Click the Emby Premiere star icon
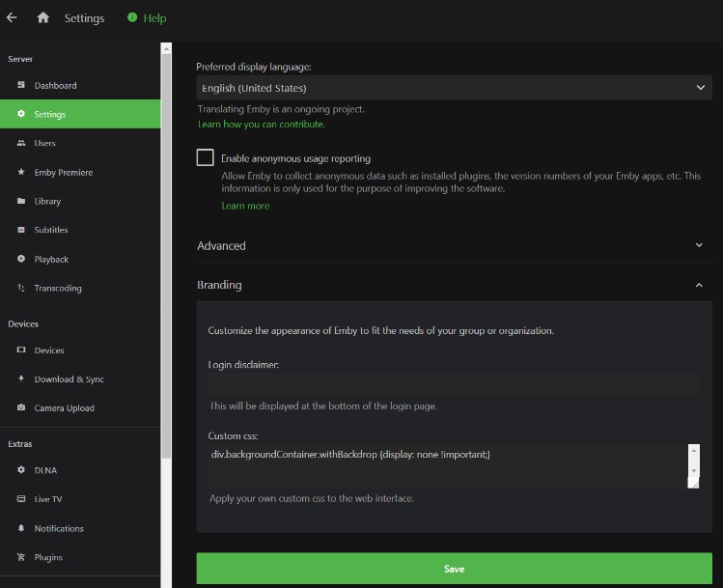723x588 pixels. (x=21, y=172)
